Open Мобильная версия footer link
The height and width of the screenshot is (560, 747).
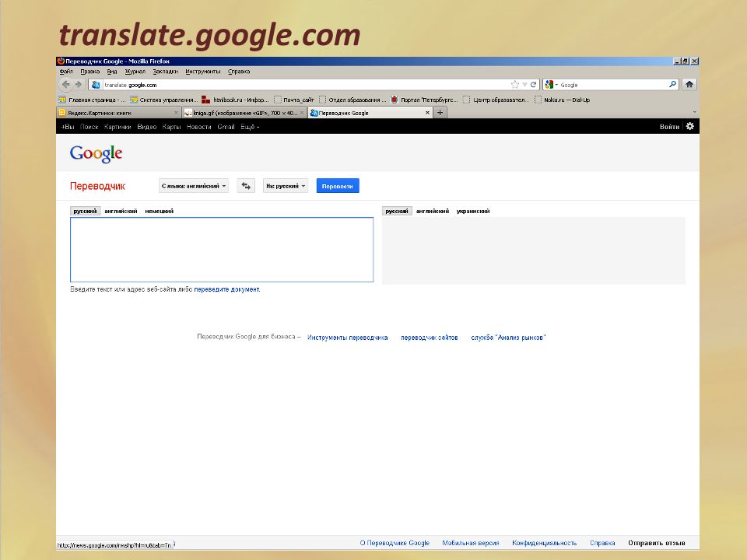coord(470,543)
